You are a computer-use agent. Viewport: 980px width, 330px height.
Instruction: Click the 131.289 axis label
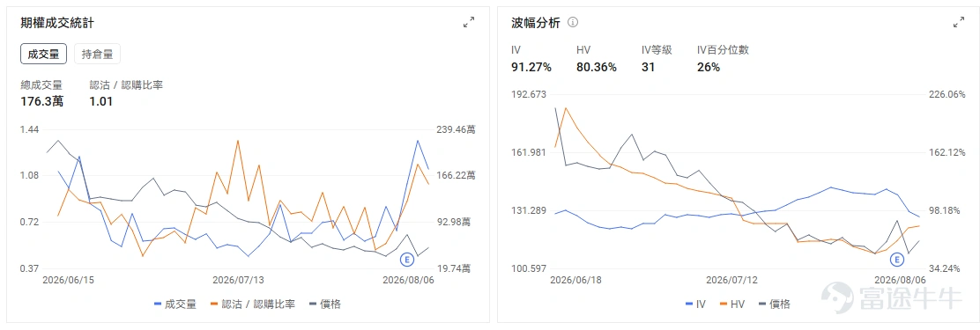tap(528, 210)
